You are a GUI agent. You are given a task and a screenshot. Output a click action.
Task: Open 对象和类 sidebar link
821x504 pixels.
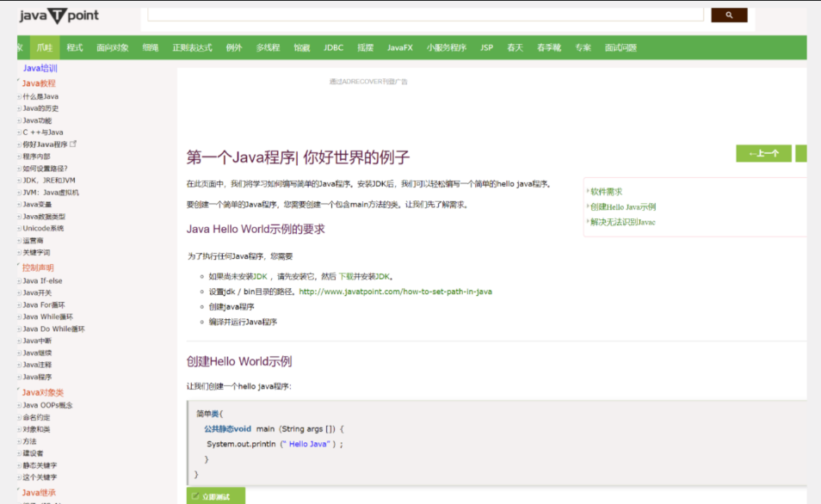tap(36, 429)
